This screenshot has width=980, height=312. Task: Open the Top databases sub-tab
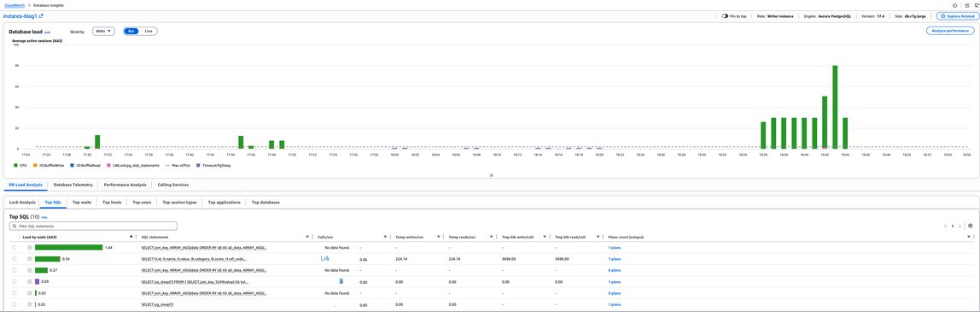[x=265, y=203]
